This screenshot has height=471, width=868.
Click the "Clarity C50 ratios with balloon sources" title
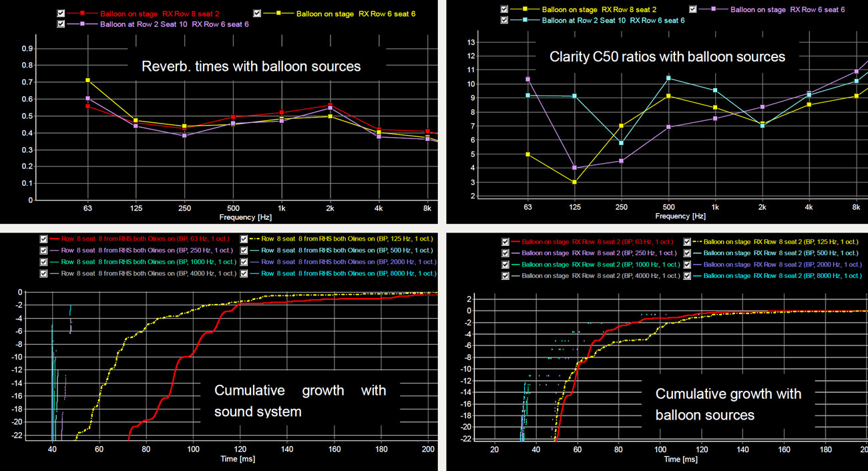[x=667, y=57]
